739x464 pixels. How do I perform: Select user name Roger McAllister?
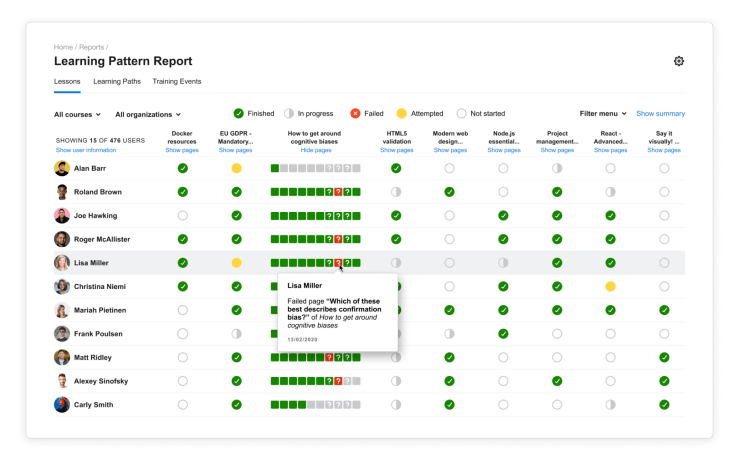[102, 239]
